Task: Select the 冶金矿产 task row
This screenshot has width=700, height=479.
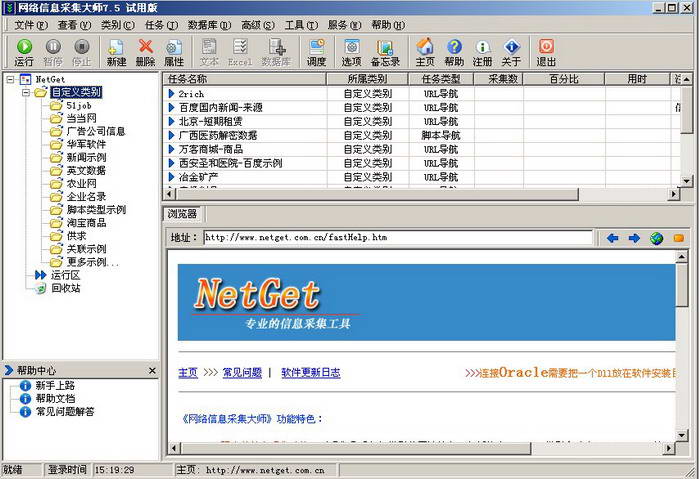Action: (421, 177)
